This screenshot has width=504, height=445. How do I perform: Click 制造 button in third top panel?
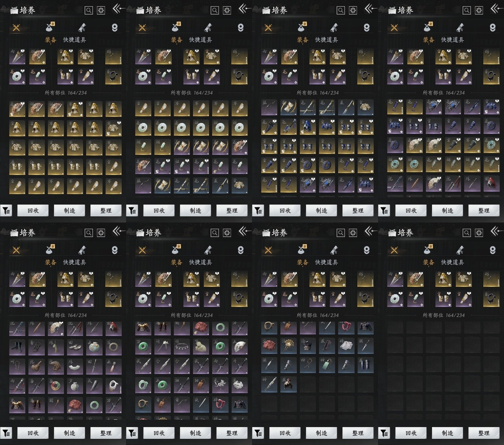(321, 211)
